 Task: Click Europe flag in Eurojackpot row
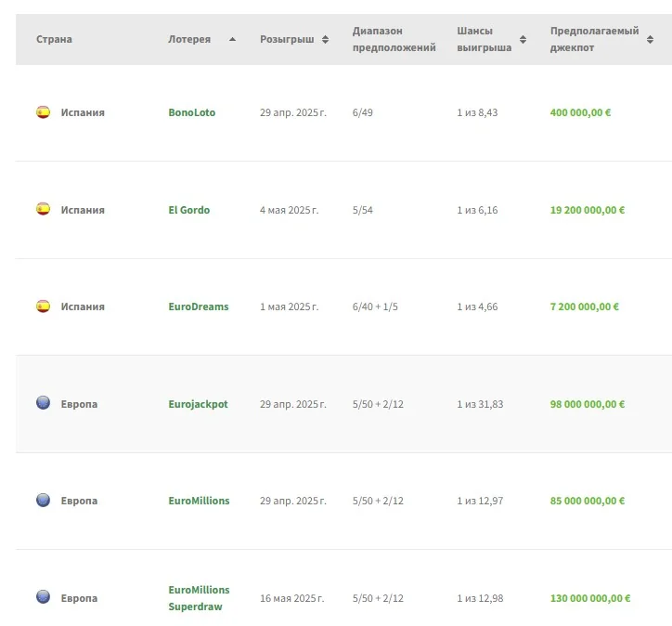43,403
